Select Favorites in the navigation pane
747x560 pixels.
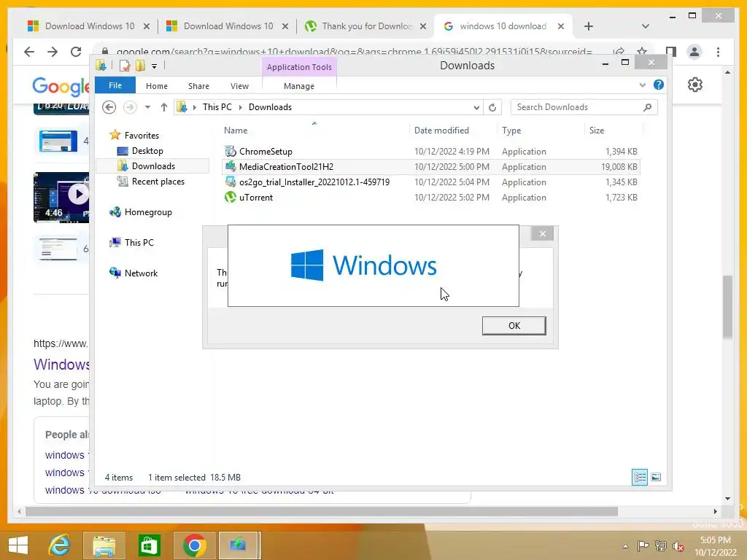click(x=142, y=135)
